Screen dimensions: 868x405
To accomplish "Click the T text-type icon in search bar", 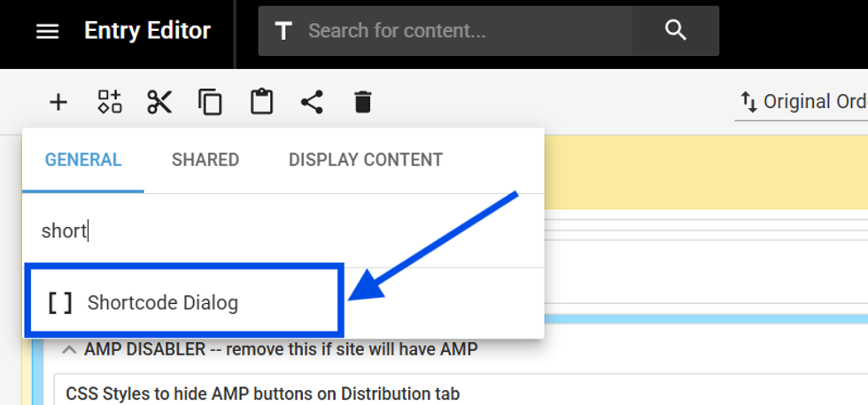I will tap(283, 32).
